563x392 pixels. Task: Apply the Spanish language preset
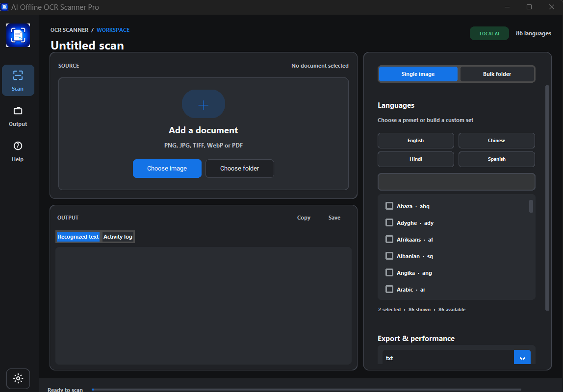click(497, 159)
